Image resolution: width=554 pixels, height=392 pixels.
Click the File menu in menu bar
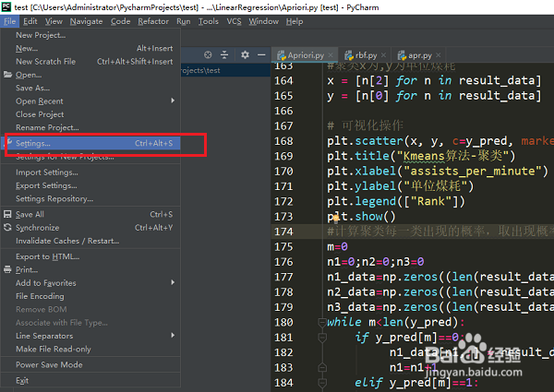tap(9, 21)
